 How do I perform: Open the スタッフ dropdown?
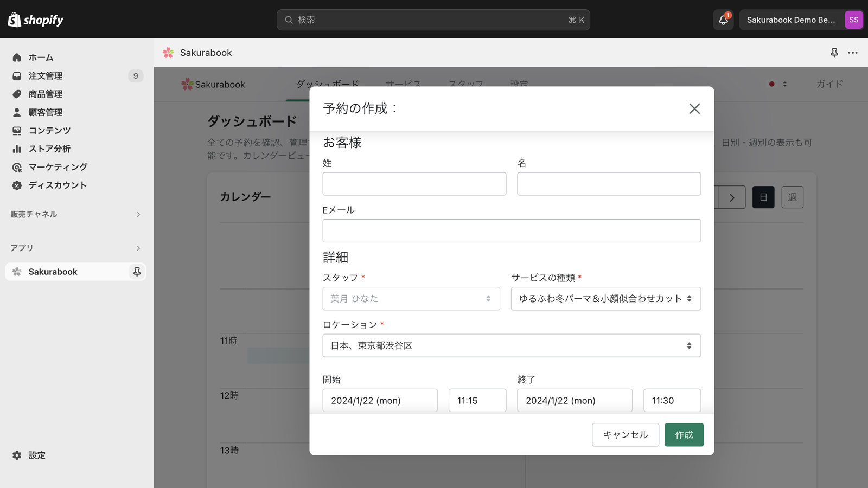pos(411,299)
